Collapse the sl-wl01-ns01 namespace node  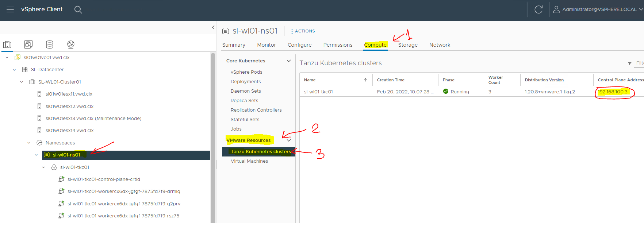pos(36,155)
